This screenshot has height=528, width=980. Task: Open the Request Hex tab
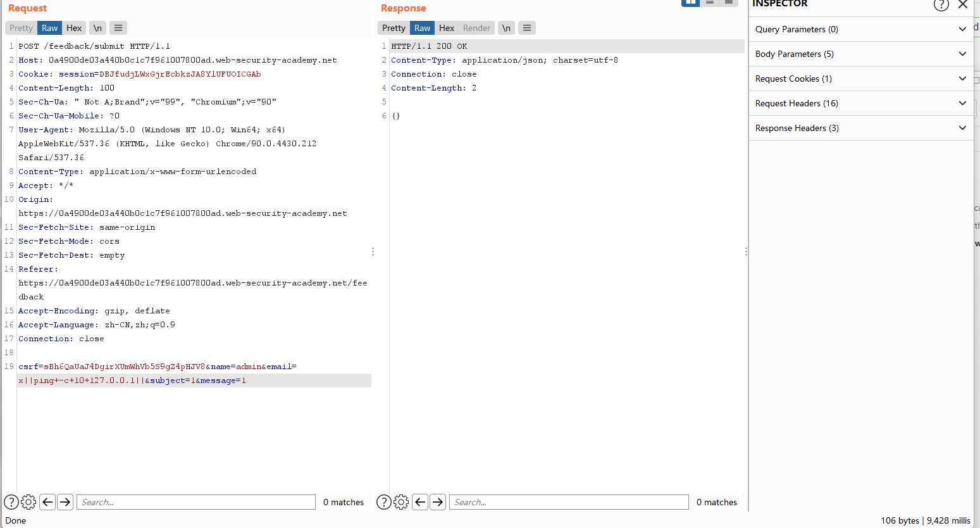point(74,28)
